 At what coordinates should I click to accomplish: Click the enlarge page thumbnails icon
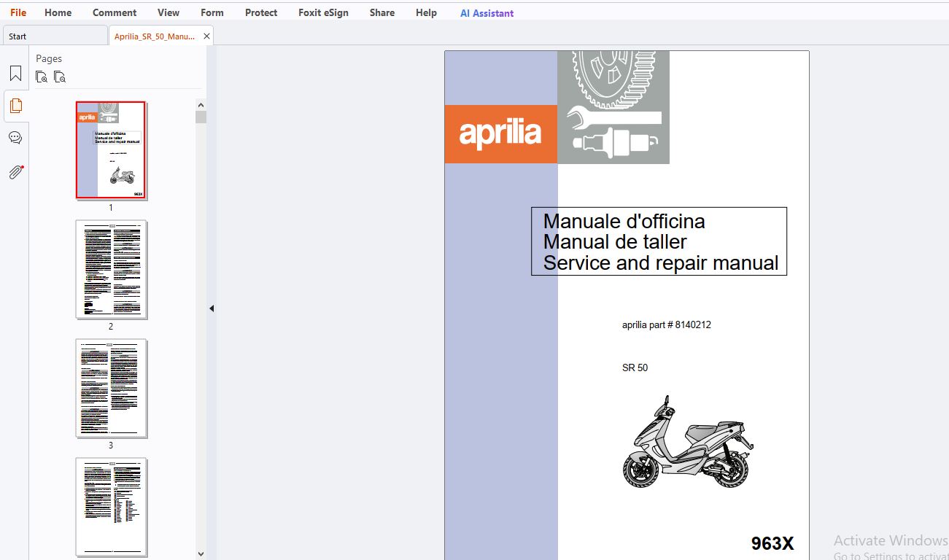42,77
